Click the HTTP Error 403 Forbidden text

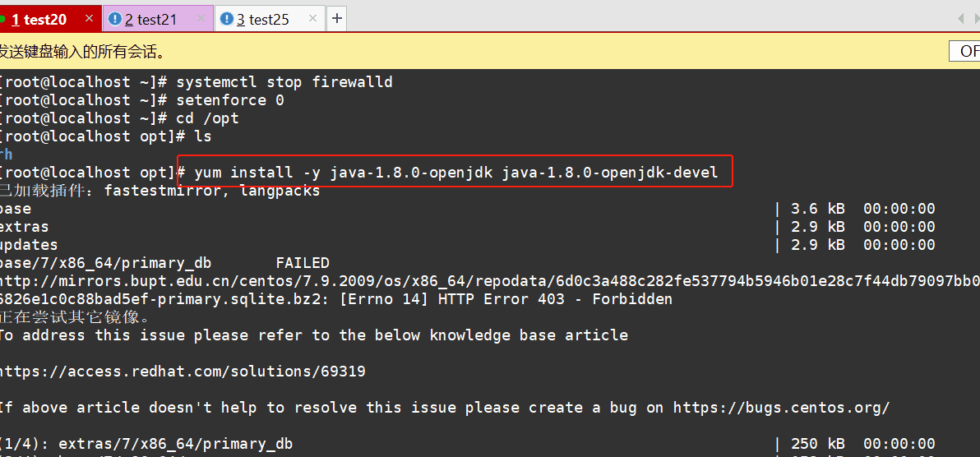[555, 299]
